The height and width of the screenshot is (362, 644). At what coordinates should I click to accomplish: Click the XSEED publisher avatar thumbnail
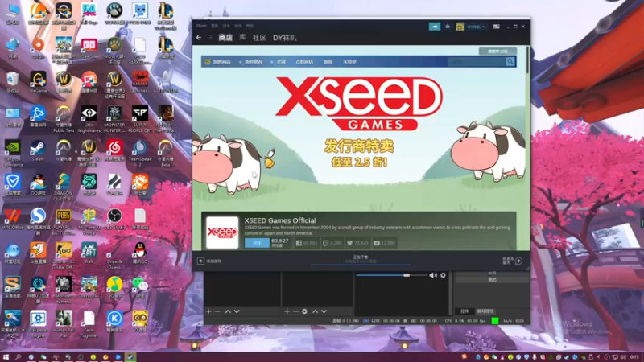tap(222, 232)
